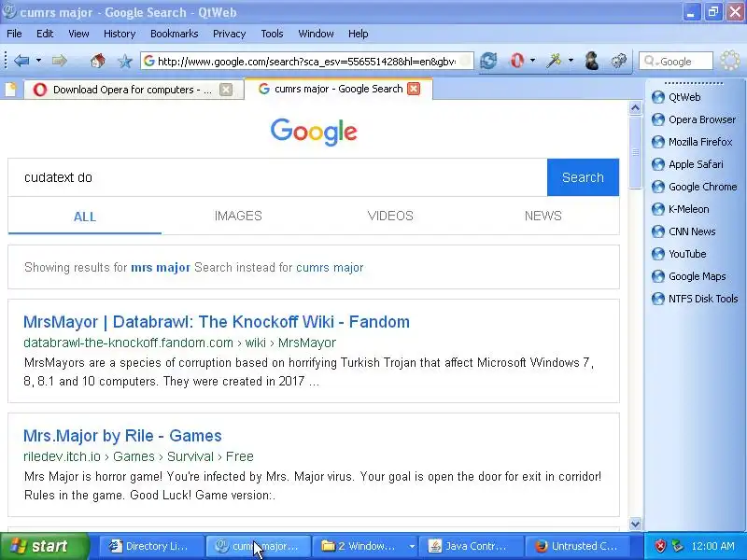Open the YouTube sidebar bookmark
Image resolution: width=747 pixels, height=560 pixels.
pos(679,254)
